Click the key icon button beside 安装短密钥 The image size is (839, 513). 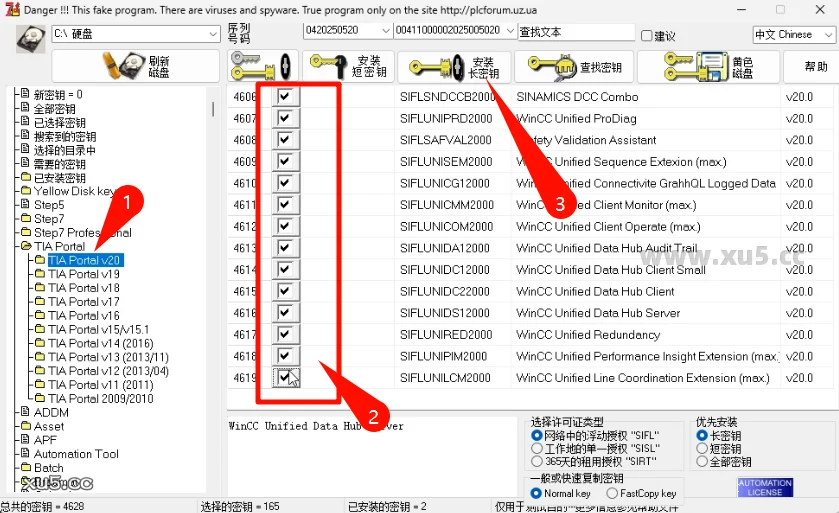tap(260, 67)
